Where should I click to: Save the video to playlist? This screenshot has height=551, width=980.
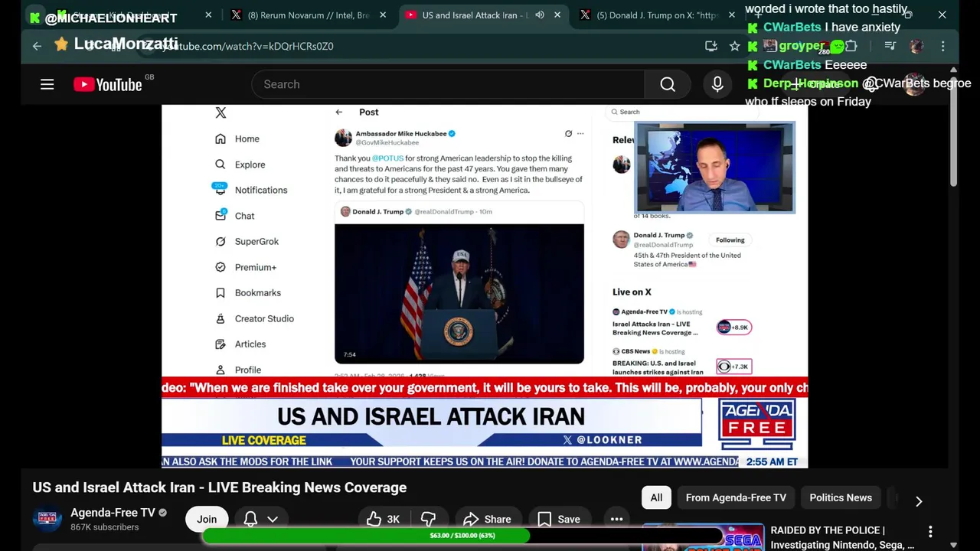(x=559, y=519)
